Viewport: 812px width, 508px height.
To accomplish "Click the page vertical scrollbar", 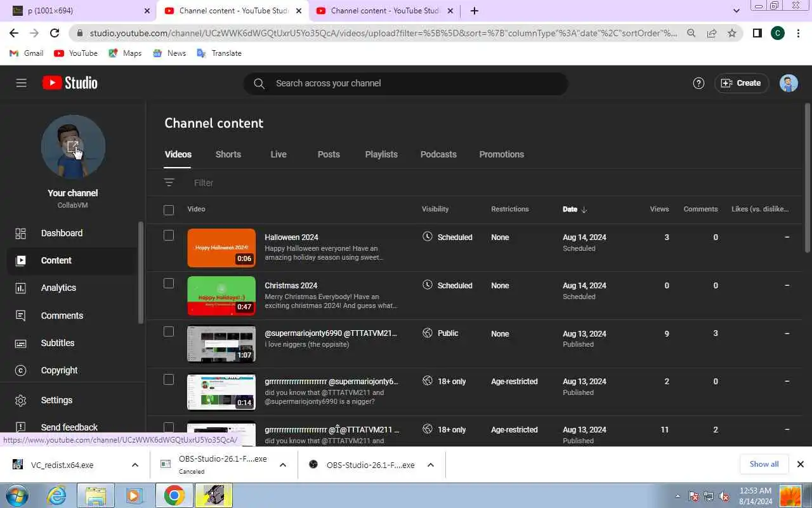I will [x=808, y=178].
